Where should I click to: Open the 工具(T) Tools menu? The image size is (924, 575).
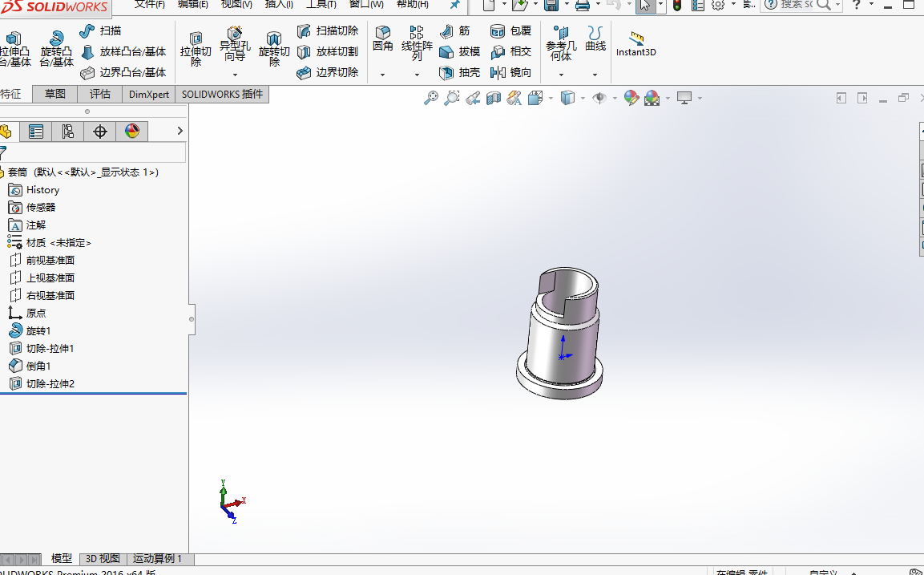[321, 4]
